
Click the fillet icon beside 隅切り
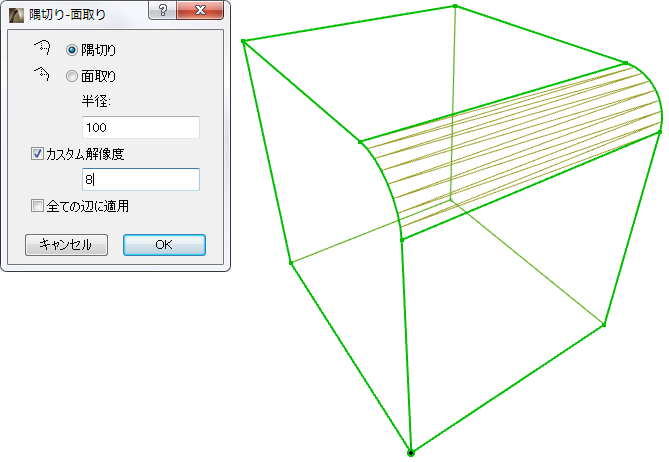coord(42,47)
